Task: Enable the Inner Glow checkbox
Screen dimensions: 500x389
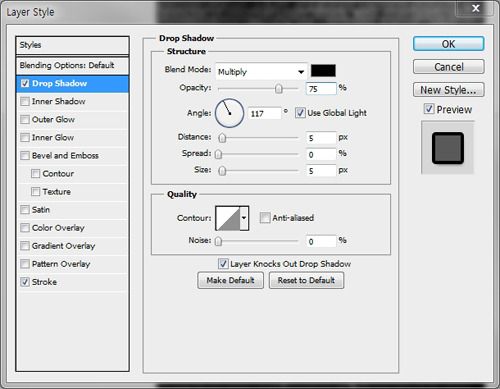Action: 25,137
